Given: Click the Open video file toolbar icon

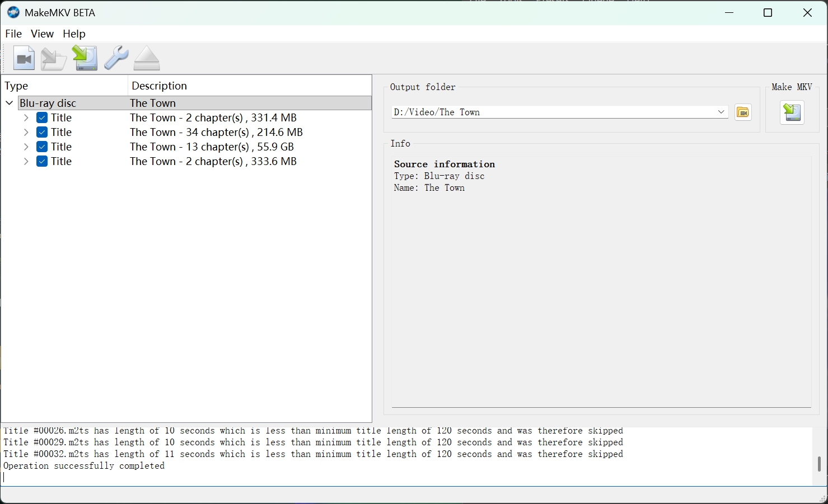Looking at the screenshot, I should [x=24, y=58].
